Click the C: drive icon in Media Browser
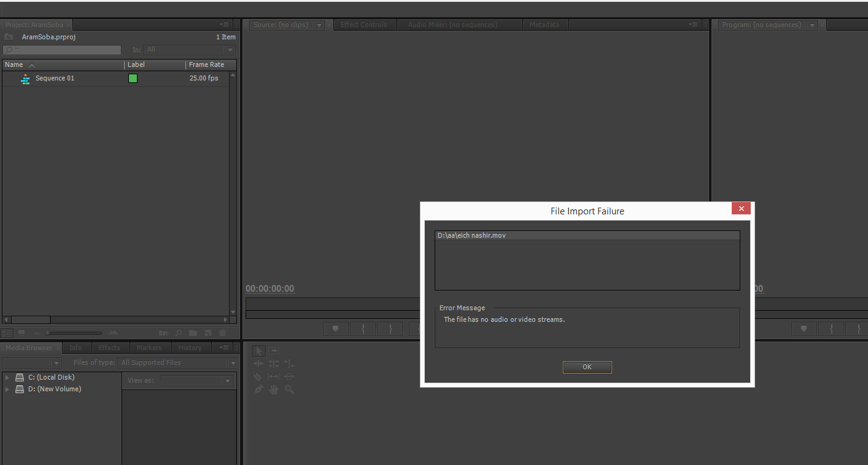Viewport: 868px width, 465px height. (x=20, y=377)
